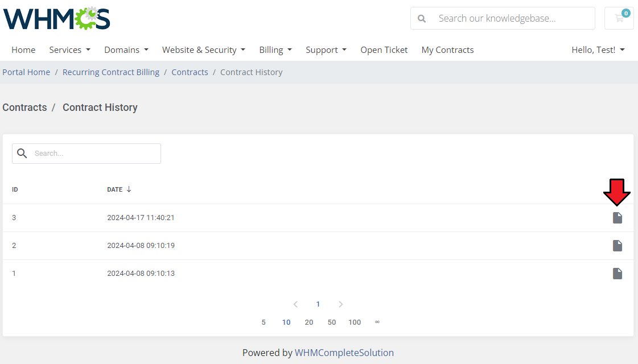The width and height of the screenshot is (638, 364).
Task: Show 10 entries per page
Action: click(286, 322)
